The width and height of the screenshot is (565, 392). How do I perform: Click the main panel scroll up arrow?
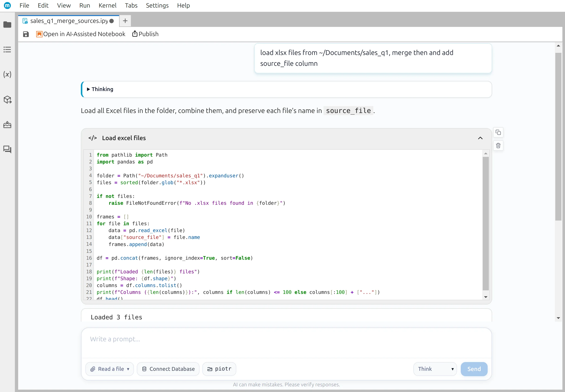point(558,46)
